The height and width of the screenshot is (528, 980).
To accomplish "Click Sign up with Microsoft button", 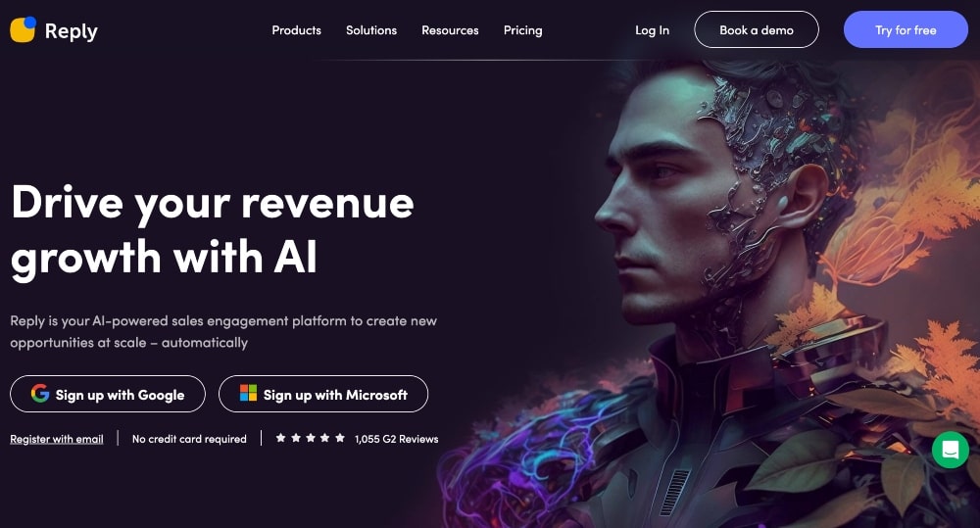I will click(323, 394).
